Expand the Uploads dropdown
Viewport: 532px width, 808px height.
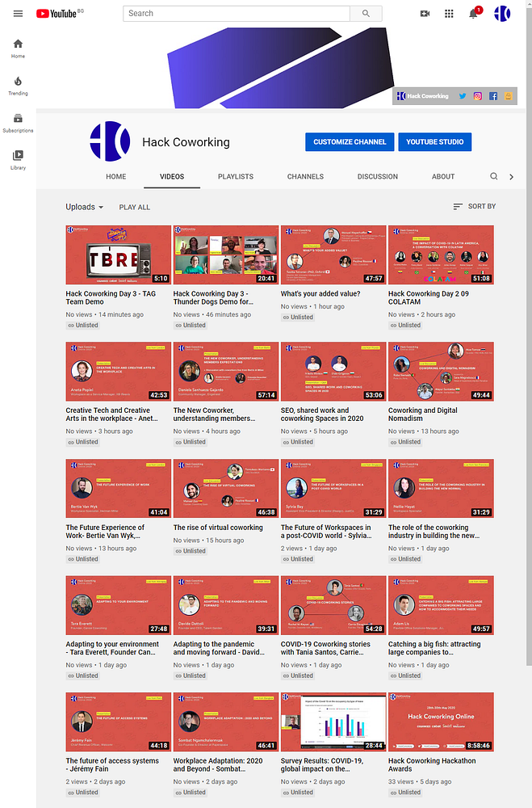point(85,207)
